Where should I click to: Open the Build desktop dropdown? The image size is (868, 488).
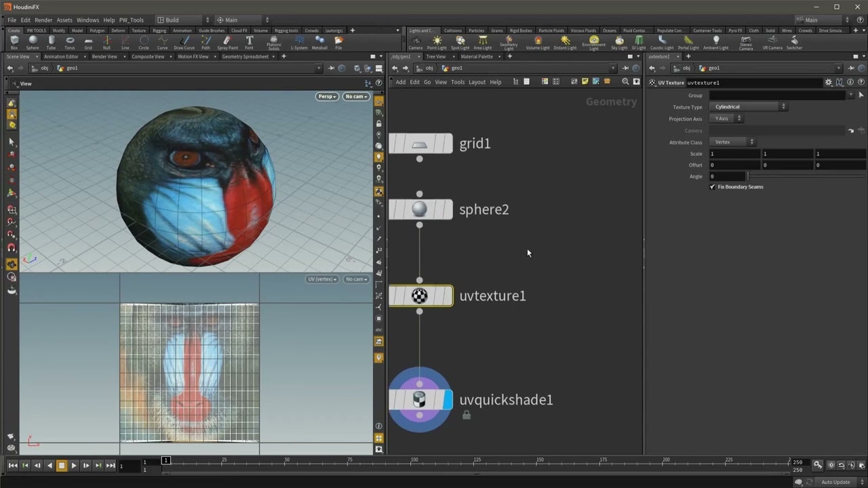coord(182,20)
